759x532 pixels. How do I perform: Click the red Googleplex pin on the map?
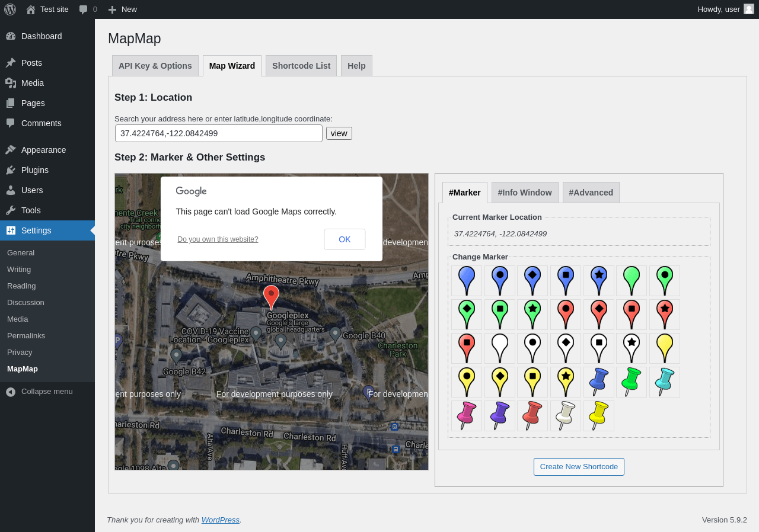pyautogui.click(x=271, y=297)
